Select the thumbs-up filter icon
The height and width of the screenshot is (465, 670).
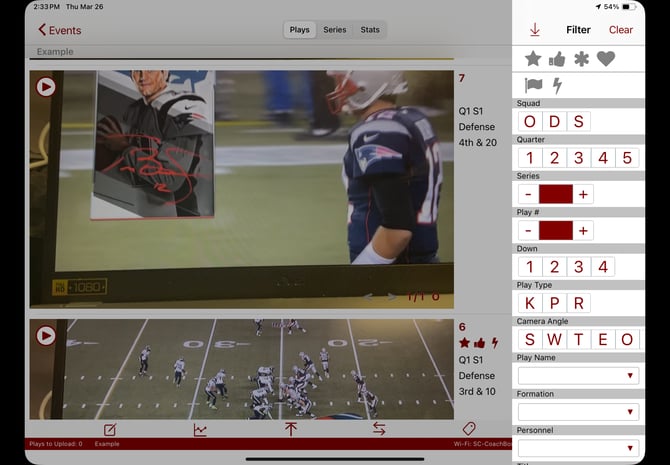[x=557, y=59]
